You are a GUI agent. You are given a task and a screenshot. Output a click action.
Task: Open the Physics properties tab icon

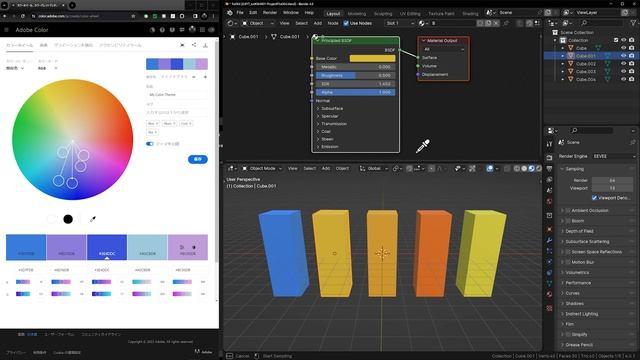click(x=549, y=262)
